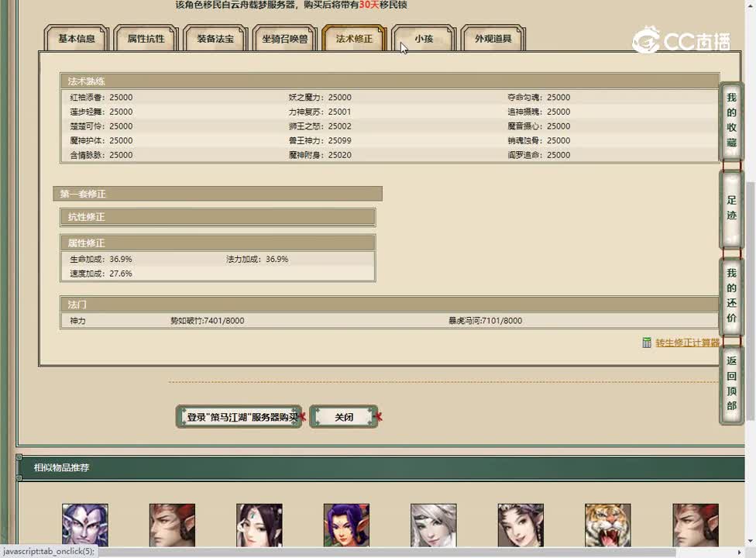Image resolution: width=756 pixels, height=558 pixels.
Task: Open the 基本信息 tab
Action: [x=76, y=38]
